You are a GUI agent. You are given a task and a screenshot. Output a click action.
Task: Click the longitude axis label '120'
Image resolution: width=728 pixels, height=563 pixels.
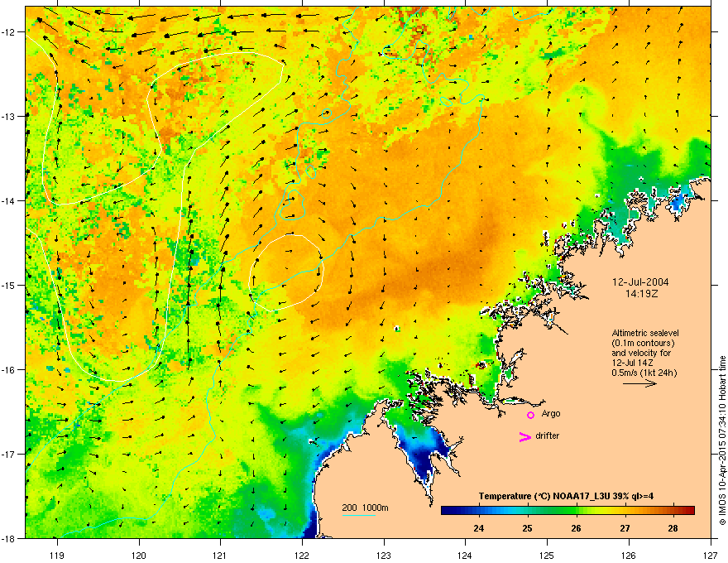point(139,555)
